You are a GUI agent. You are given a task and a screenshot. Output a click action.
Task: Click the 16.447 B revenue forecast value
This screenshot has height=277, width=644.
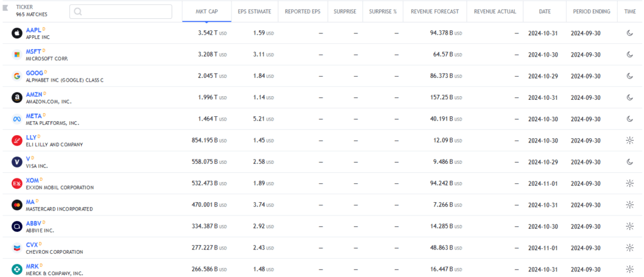[446, 269]
